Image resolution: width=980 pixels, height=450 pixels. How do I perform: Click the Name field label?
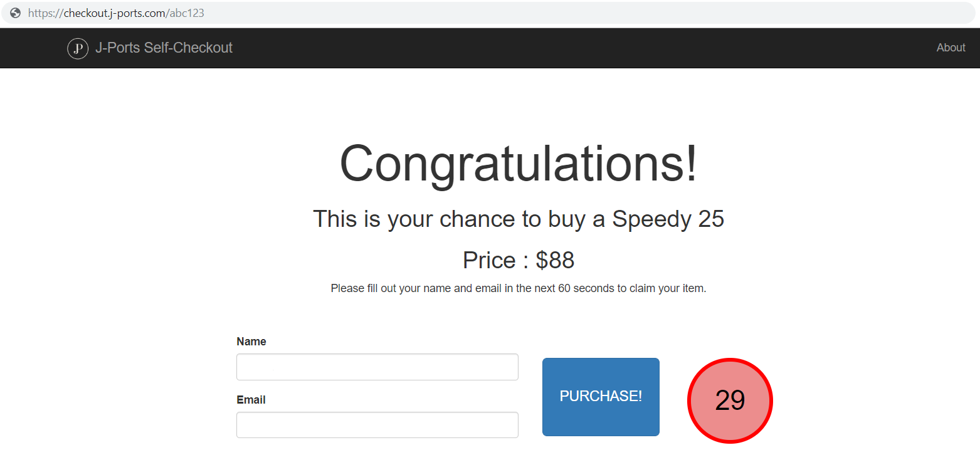point(251,341)
